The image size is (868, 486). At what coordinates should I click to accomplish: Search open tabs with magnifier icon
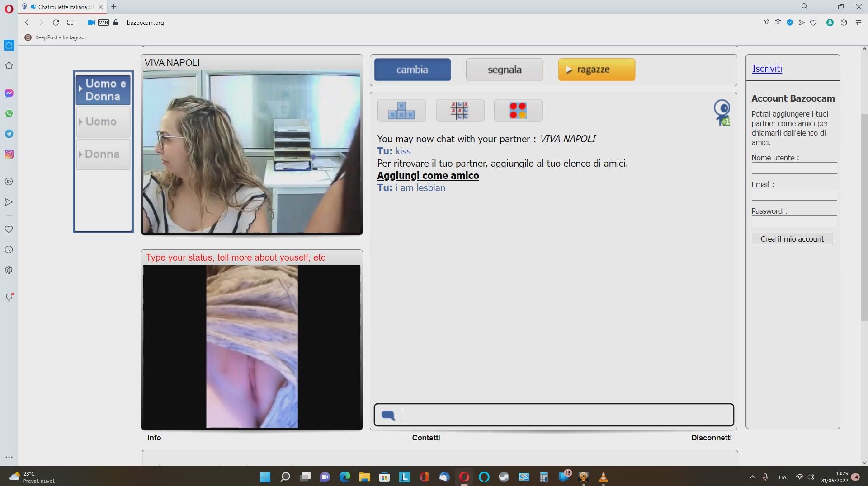coord(804,7)
